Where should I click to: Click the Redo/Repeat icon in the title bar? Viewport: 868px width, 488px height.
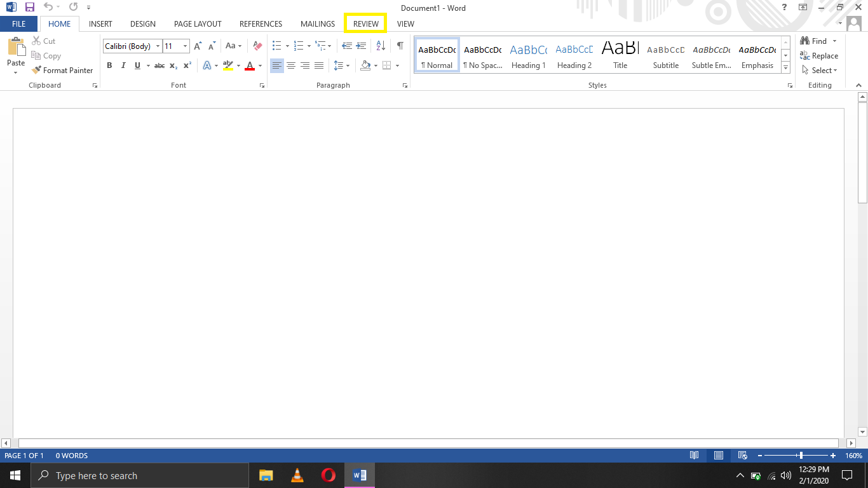click(x=73, y=8)
